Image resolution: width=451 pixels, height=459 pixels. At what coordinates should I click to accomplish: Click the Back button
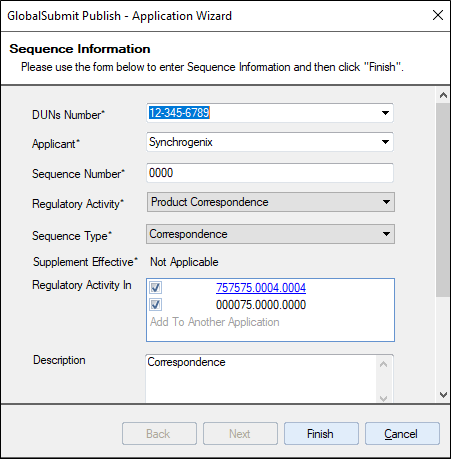pyautogui.click(x=159, y=434)
